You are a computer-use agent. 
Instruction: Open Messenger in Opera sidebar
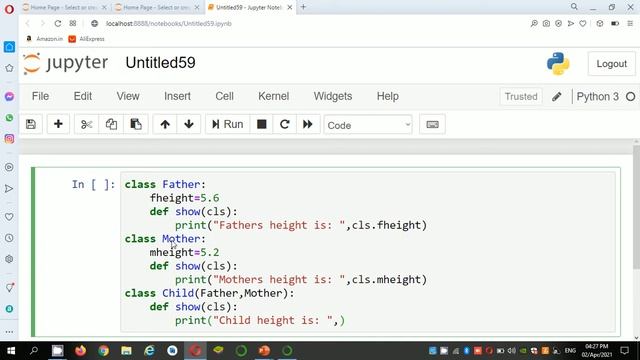[x=9, y=96]
